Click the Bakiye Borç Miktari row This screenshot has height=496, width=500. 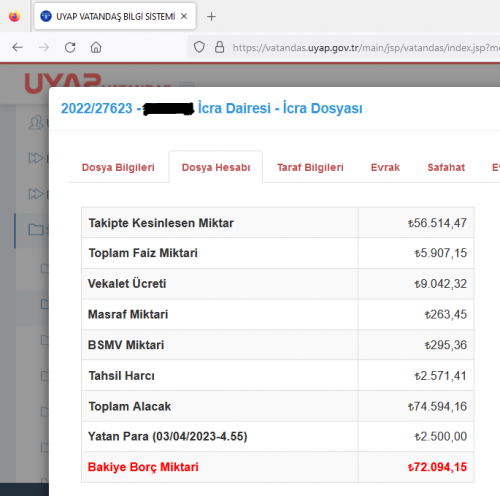click(x=278, y=467)
